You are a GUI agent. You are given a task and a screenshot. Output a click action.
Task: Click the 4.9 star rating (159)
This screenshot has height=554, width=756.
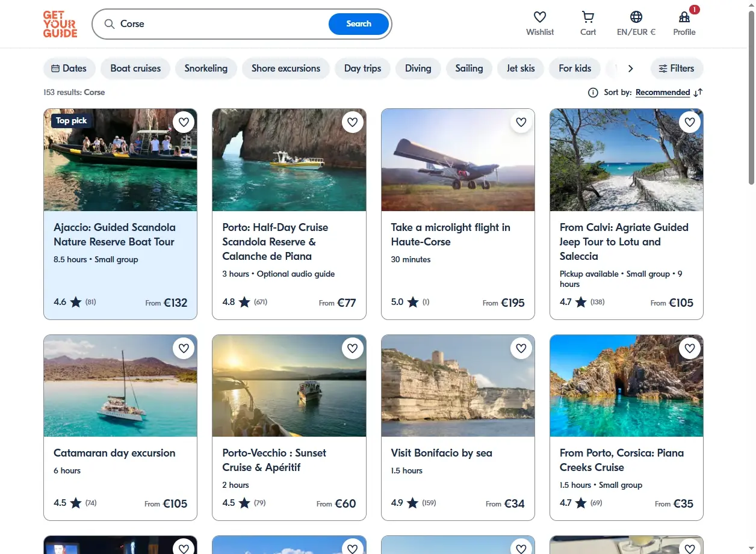(x=414, y=503)
